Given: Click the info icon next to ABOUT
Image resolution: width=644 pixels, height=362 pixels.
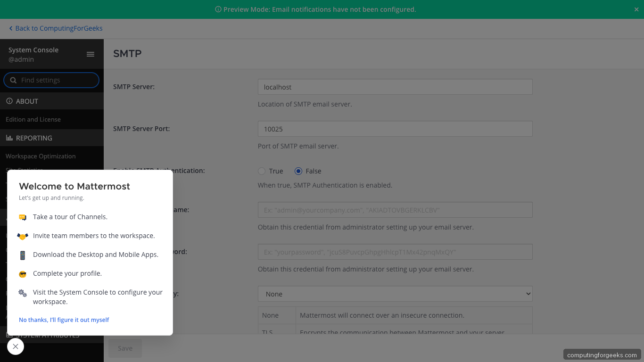Looking at the screenshot, I should [x=10, y=101].
